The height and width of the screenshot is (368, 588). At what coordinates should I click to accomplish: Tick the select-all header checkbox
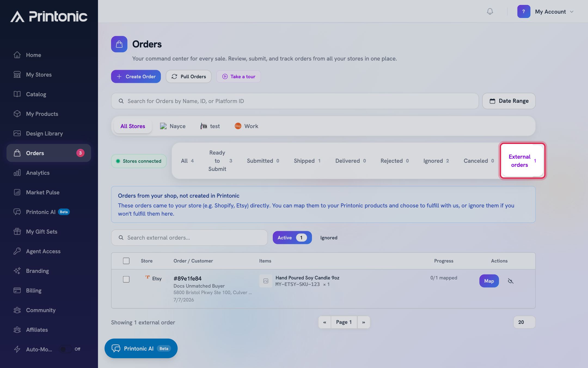[x=126, y=261]
